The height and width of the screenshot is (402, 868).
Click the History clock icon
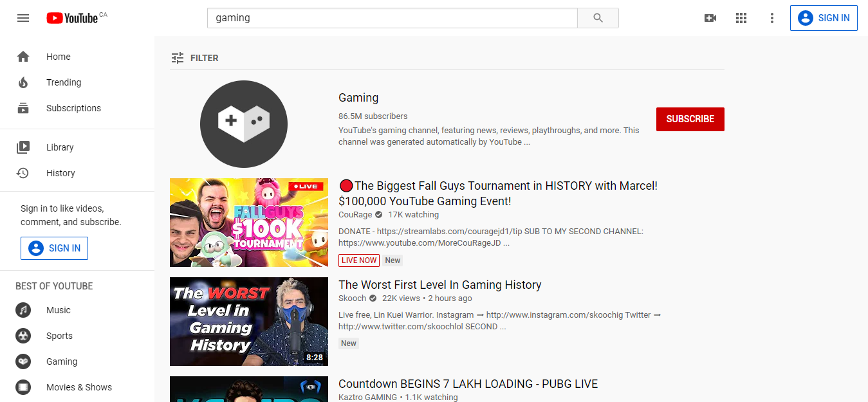[23, 173]
